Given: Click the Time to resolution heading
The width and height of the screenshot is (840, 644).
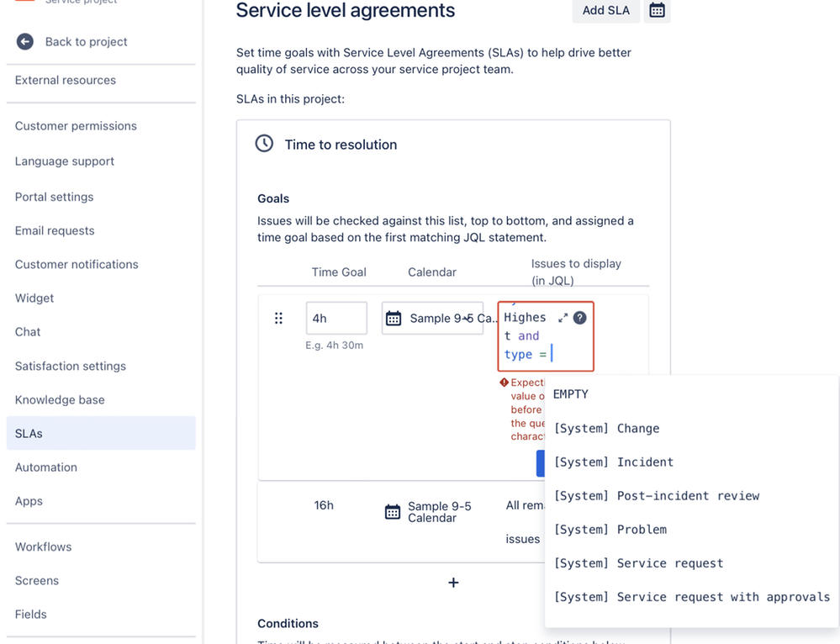Looking at the screenshot, I should [x=341, y=145].
